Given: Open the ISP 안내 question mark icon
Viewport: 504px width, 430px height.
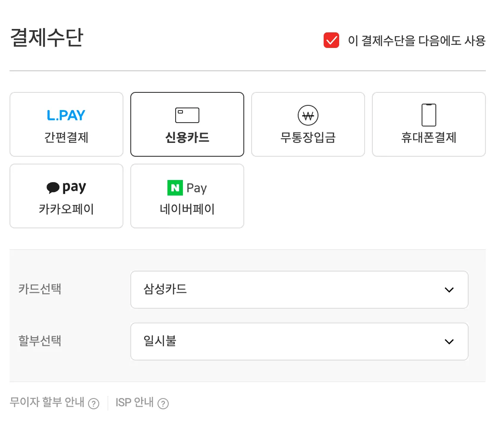Looking at the screenshot, I should click(163, 403).
